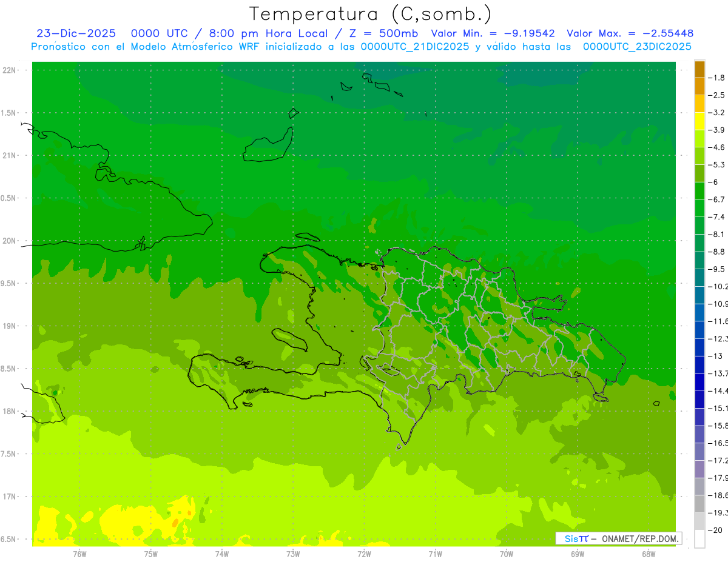Click the teal swatch between -9.5 and -10.2
The image size is (728, 562).
click(699, 278)
